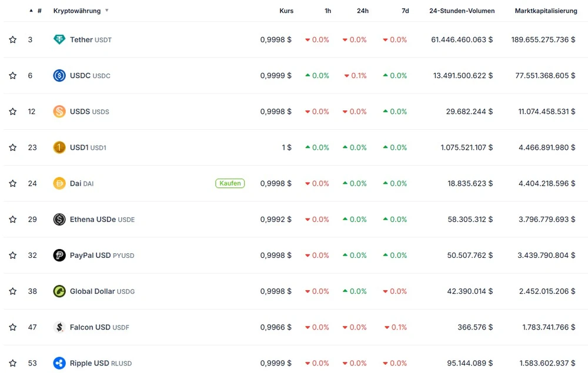Click the Kaufen button next to Dai

[230, 183]
